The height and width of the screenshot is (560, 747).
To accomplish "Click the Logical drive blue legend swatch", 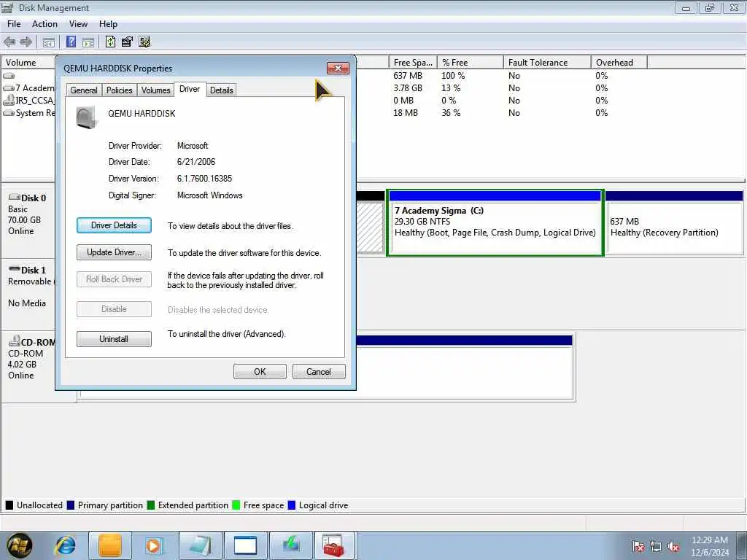I will click(292, 505).
